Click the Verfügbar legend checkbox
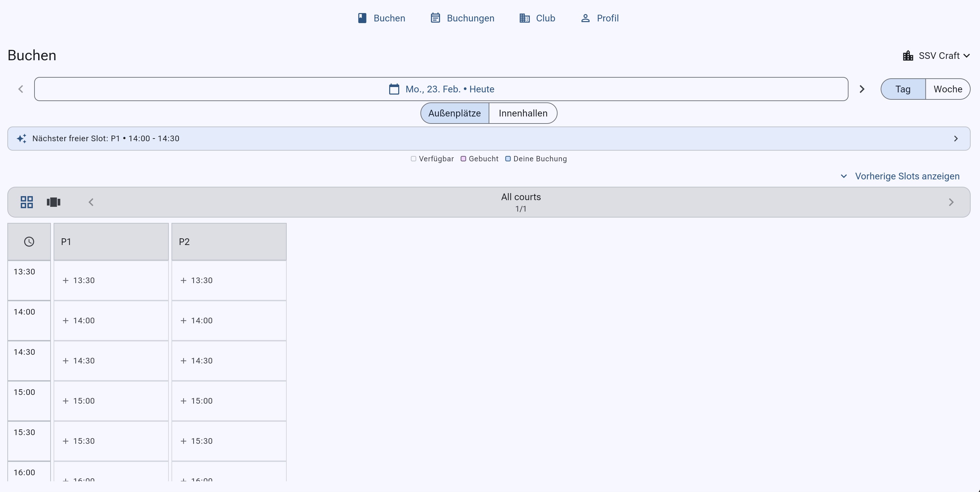This screenshot has width=980, height=492. tap(414, 159)
